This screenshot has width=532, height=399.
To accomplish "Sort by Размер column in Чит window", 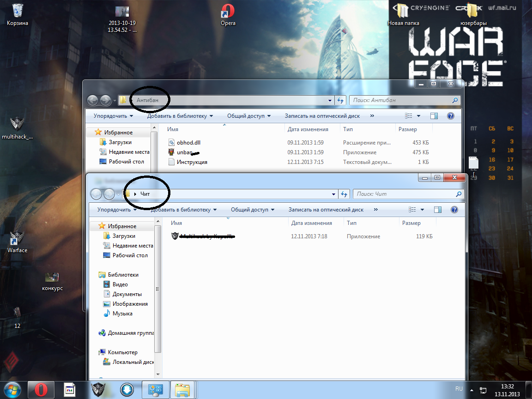I will click(x=411, y=223).
